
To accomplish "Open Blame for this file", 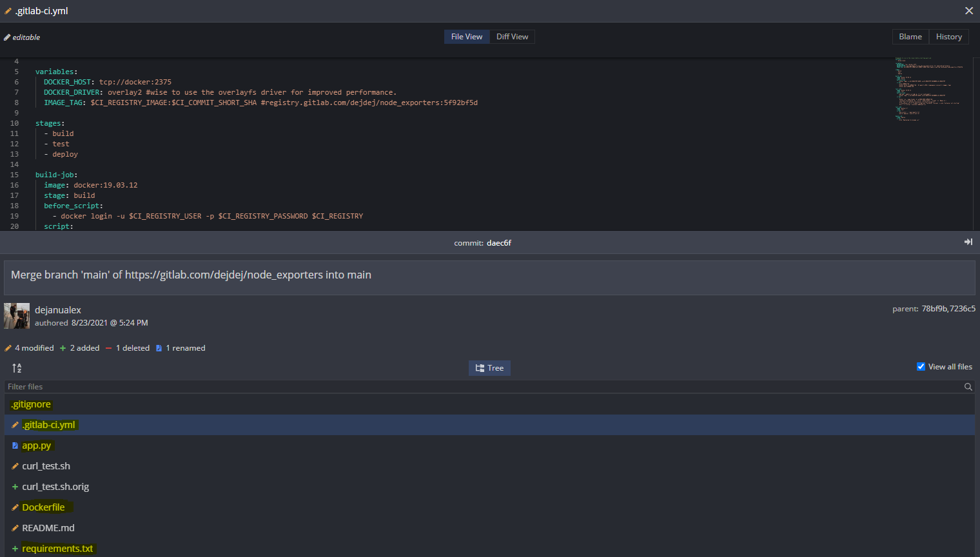I will pos(910,37).
